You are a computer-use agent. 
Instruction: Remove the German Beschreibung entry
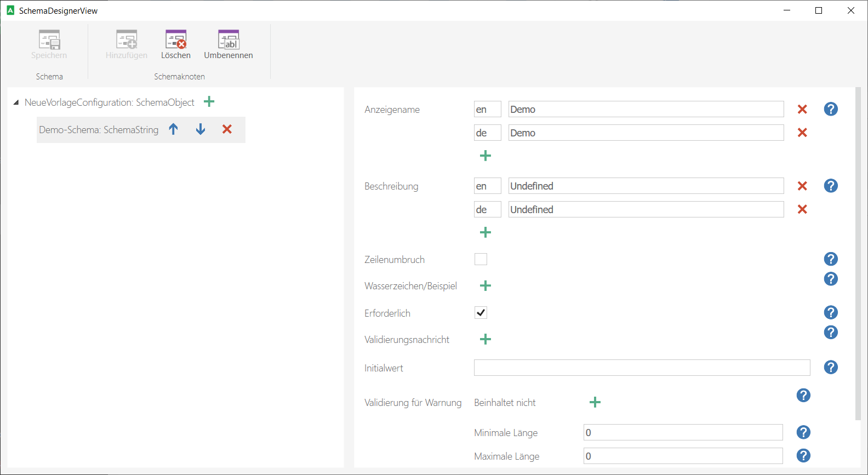802,209
